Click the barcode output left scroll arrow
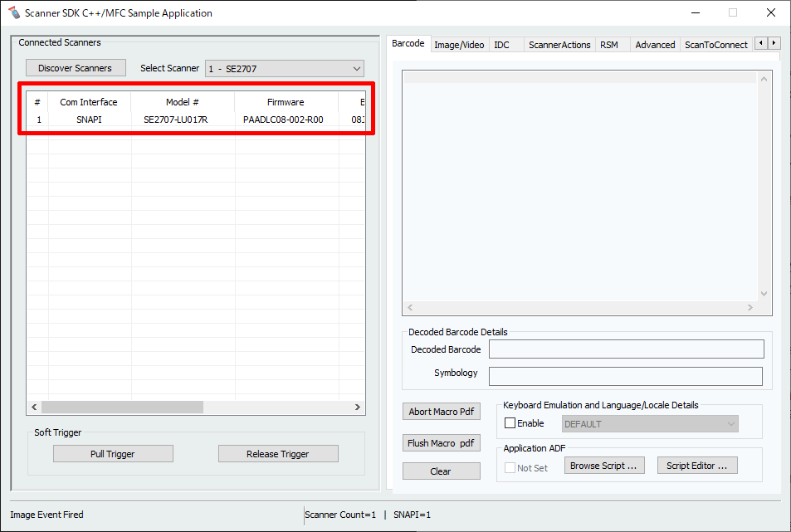Image resolution: width=791 pixels, height=532 pixels. coord(410,307)
